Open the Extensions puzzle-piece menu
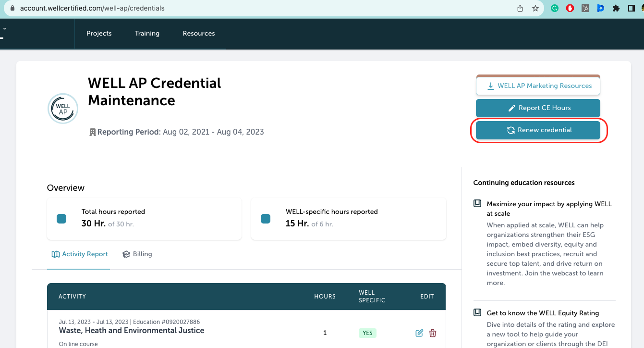 pos(616,8)
